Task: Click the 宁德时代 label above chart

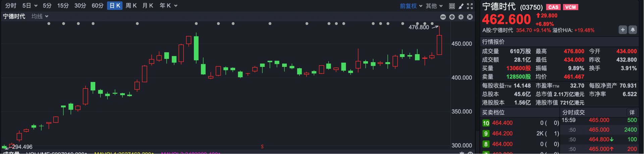Action: tap(14, 16)
